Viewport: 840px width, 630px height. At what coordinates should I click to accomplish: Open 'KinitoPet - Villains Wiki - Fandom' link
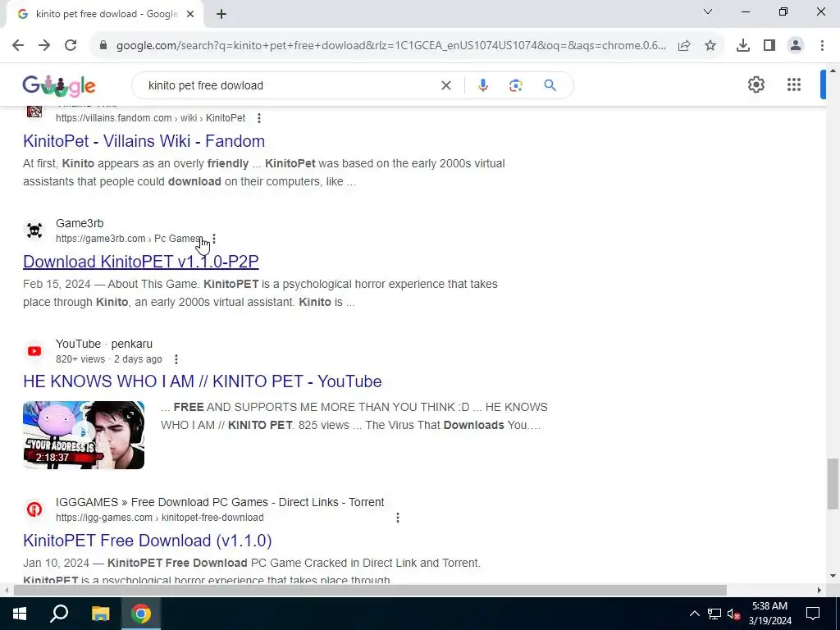tap(144, 141)
